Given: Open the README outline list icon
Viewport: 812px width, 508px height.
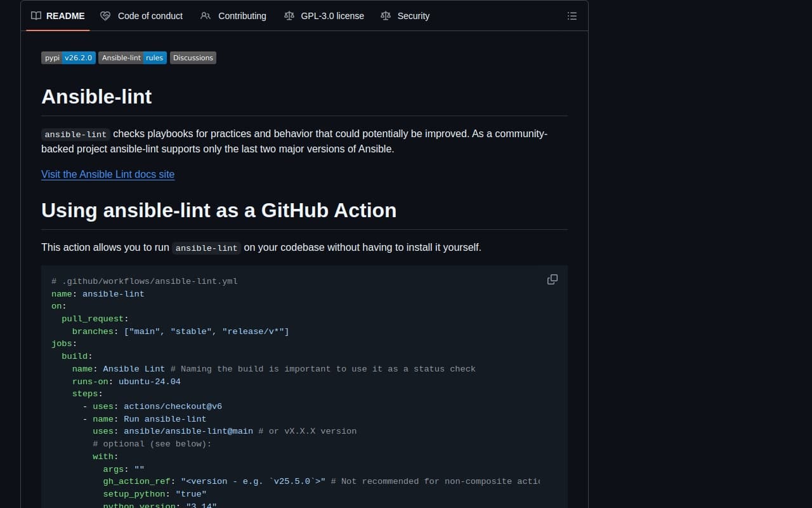Looking at the screenshot, I should tap(572, 16).
